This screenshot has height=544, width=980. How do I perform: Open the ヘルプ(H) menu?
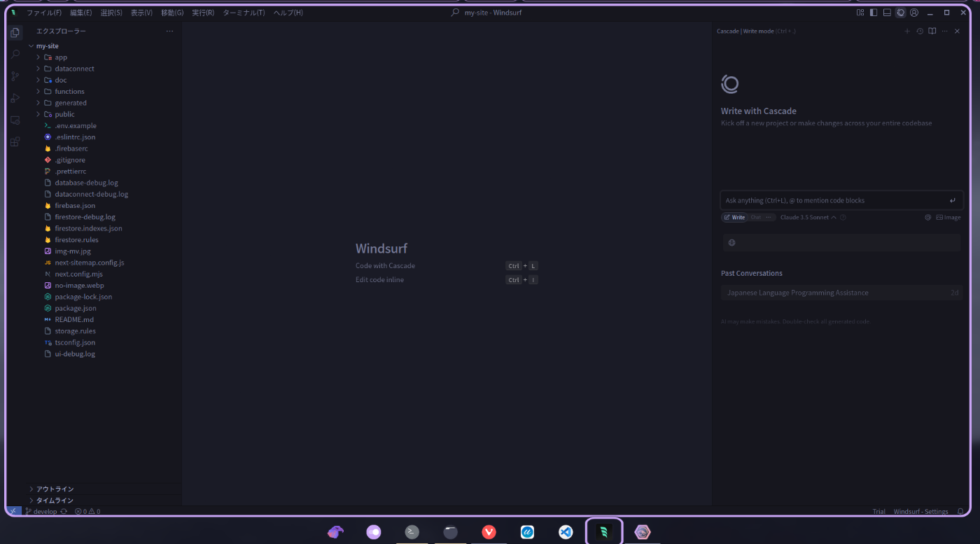tap(288, 13)
